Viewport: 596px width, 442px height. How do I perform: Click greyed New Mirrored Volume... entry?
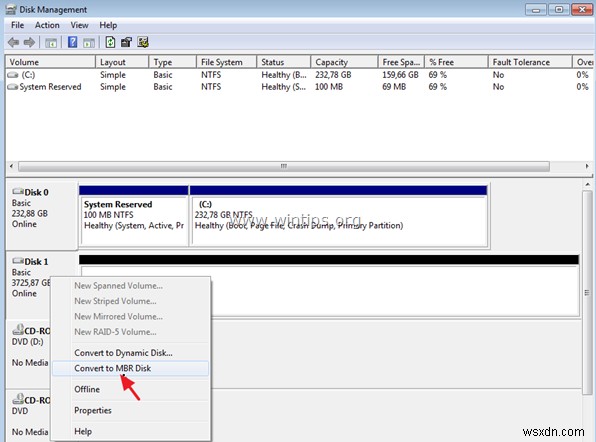130,316
